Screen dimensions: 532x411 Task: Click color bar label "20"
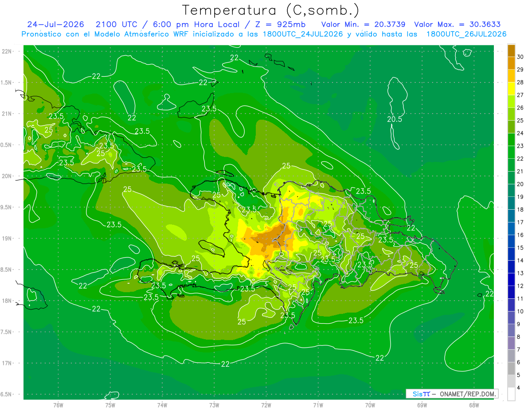520,184
